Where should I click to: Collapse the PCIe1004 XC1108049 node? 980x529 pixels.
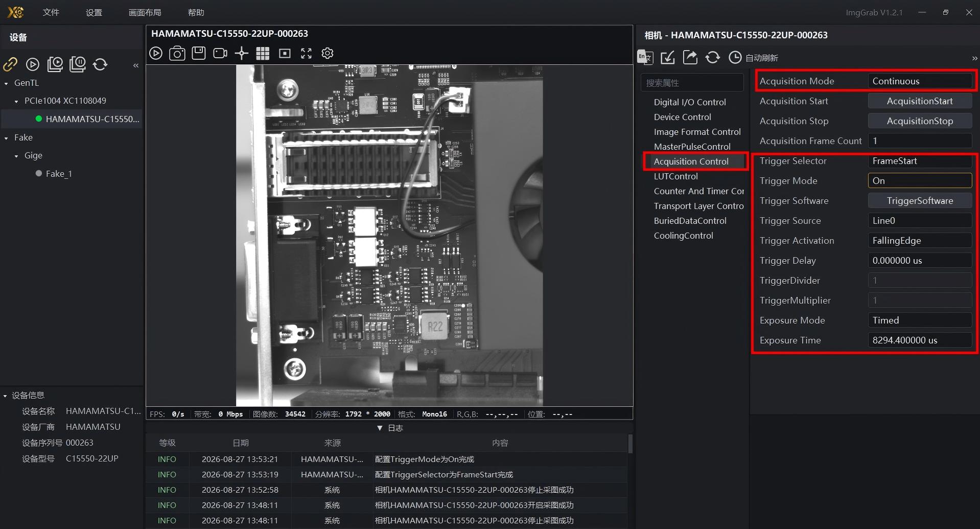pos(16,101)
